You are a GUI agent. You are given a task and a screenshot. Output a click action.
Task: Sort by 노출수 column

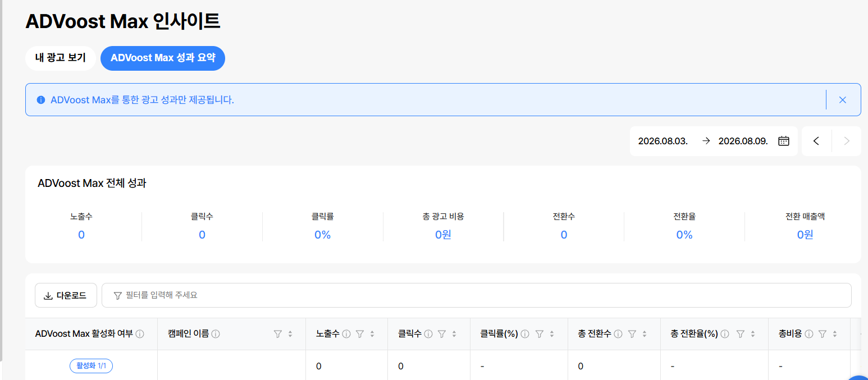[372, 334]
